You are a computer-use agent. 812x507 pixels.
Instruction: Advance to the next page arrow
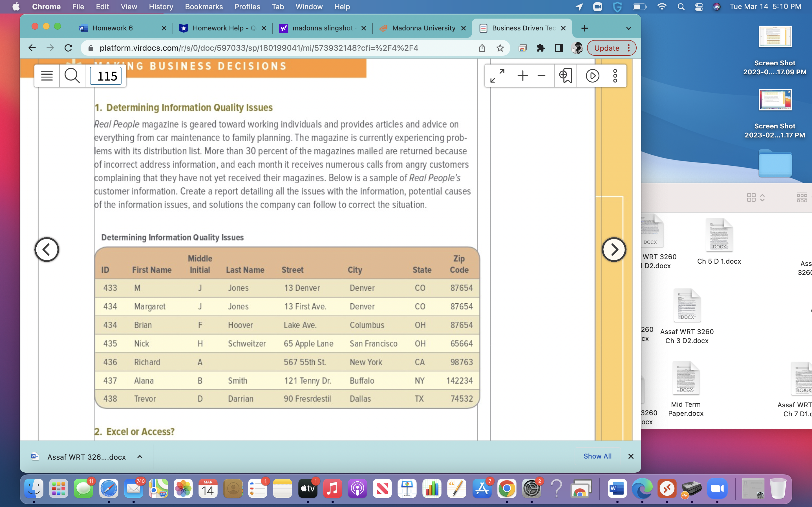click(x=614, y=249)
